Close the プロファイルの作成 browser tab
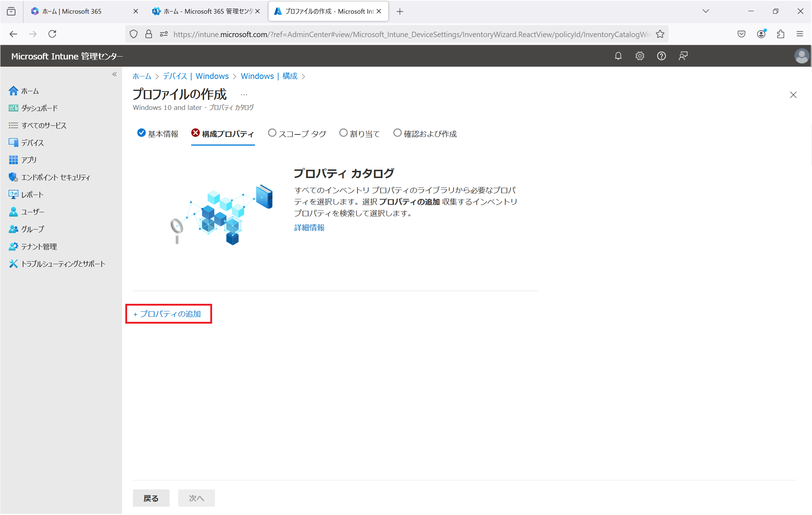 [x=379, y=11]
